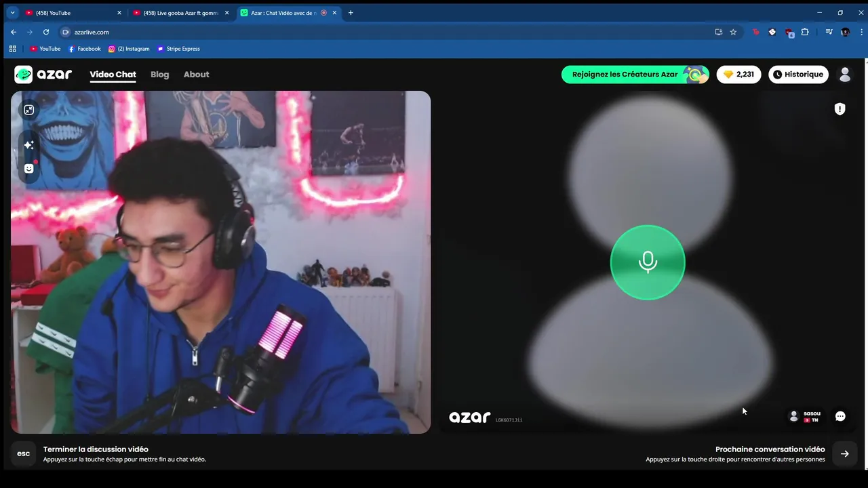Open the apps grid in bookmarks bar
This screenshot has height=488, width=868.
[x=12, y=49]
